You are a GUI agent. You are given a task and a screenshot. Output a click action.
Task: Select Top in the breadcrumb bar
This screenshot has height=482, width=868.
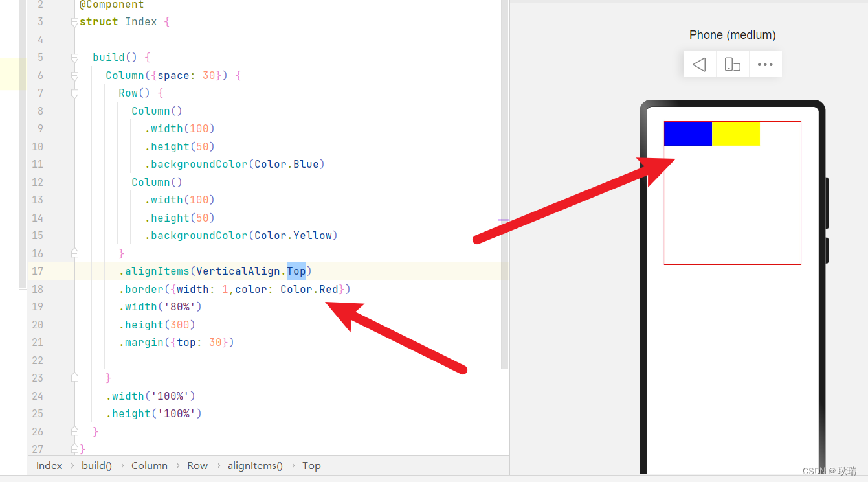pos(311,466)
